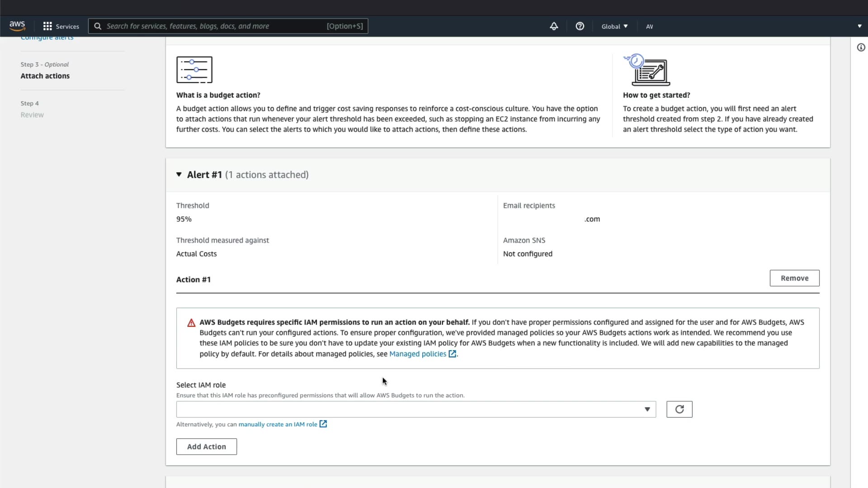Click the refresh IAM roles icon button
The width and height of the screenshot is (868, 488).
point(679,409)
